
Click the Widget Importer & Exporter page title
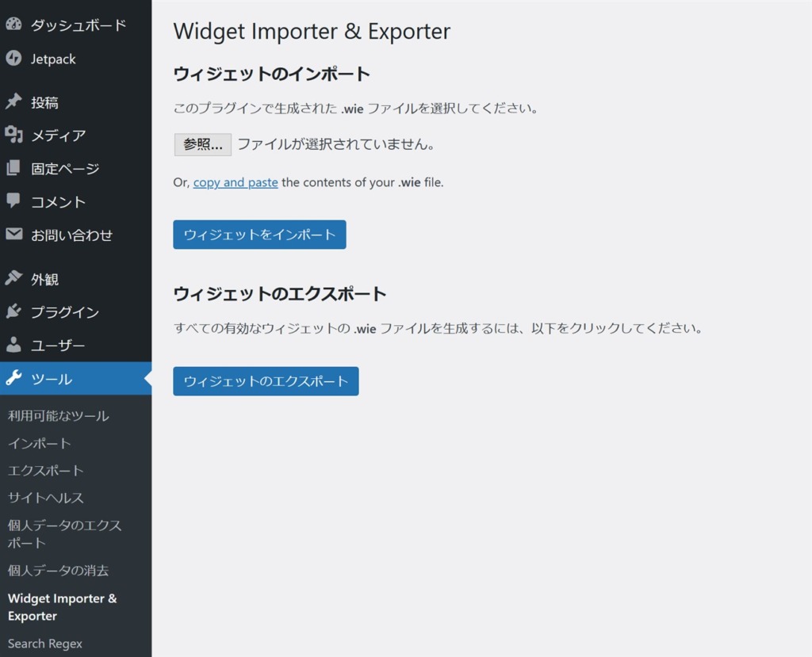(312, 31)
